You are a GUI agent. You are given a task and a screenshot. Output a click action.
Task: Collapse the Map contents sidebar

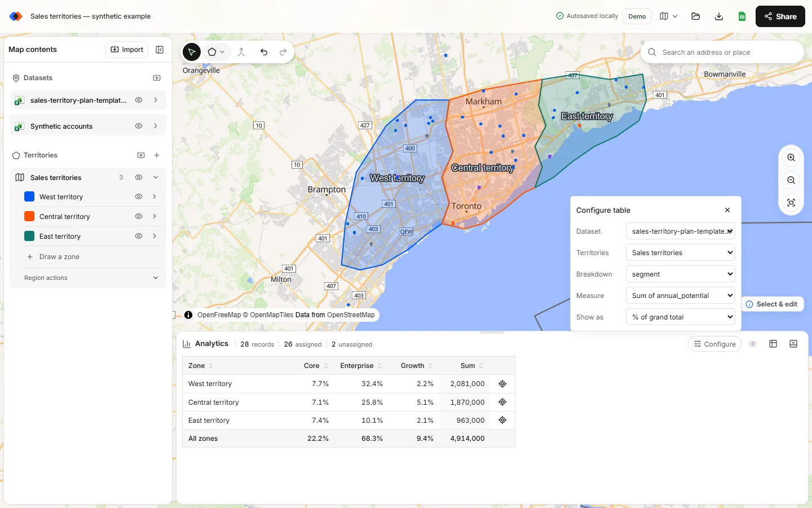pyautogui.click(x=160, y=50)
